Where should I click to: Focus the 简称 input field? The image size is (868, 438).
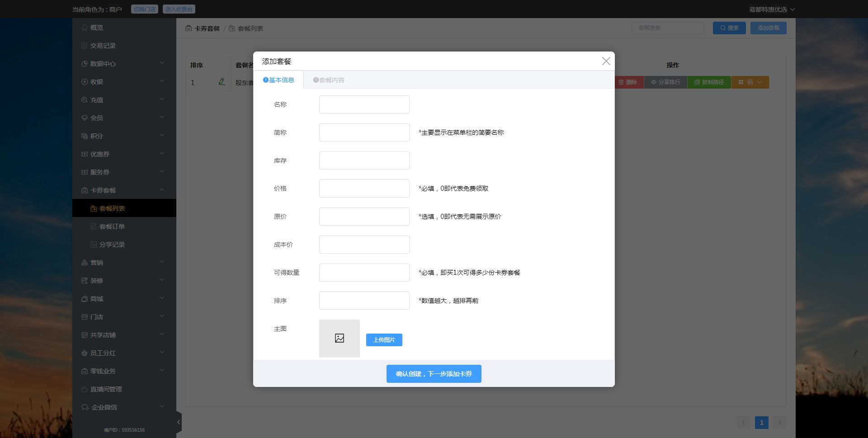pos(364,132)
